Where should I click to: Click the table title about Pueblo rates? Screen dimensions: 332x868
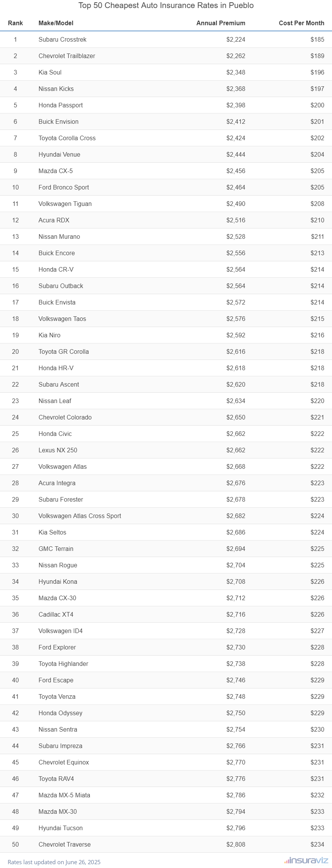pyautogui.click(x=166, y=5)
